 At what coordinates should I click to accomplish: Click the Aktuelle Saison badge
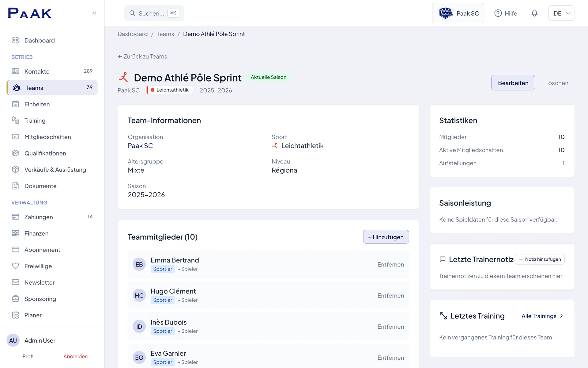pyautogui.click(x=268, y=77)
